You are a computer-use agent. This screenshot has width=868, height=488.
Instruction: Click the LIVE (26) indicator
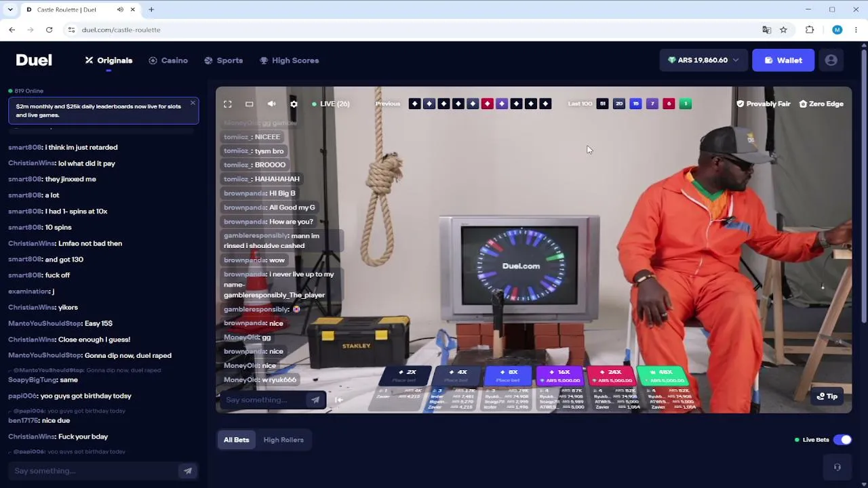tap(331, 104)
